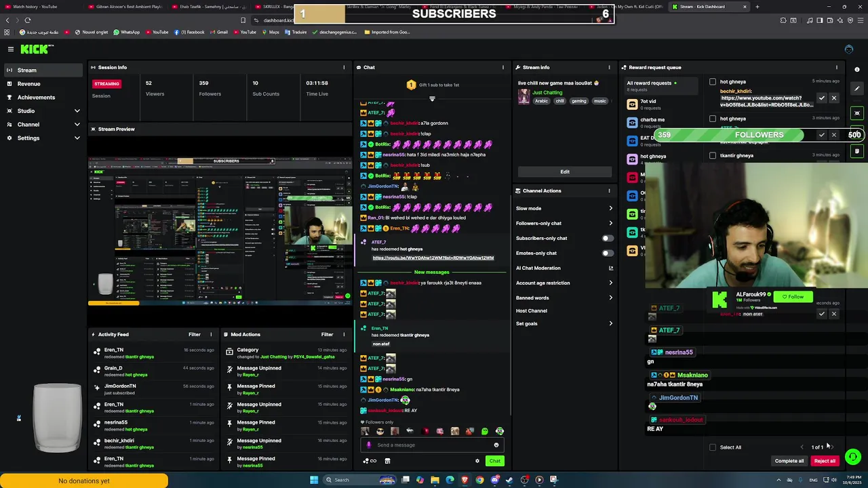Viewport: 868px width, 488px height.
Task: Open Activity Feed Filter dropdown
Action: coord(195,334)
